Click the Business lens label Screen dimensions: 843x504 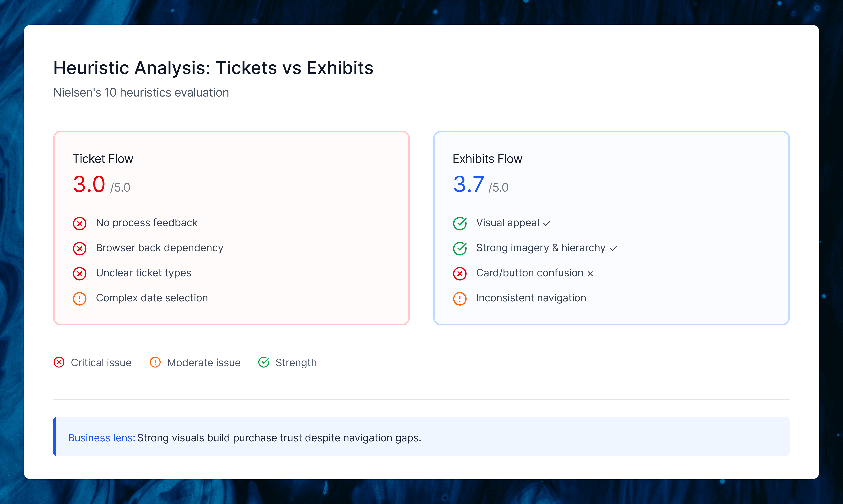pyautogui.click(x=101, y=438)
